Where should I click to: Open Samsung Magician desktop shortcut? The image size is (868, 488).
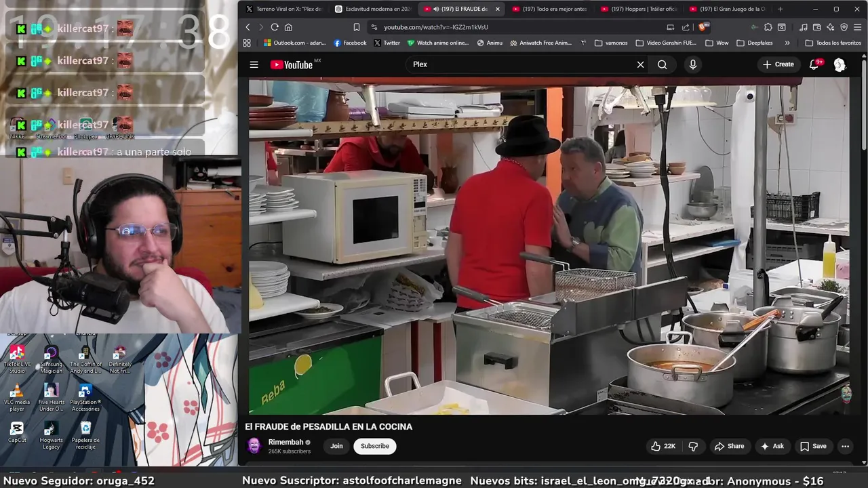click(x=51, y=359)
